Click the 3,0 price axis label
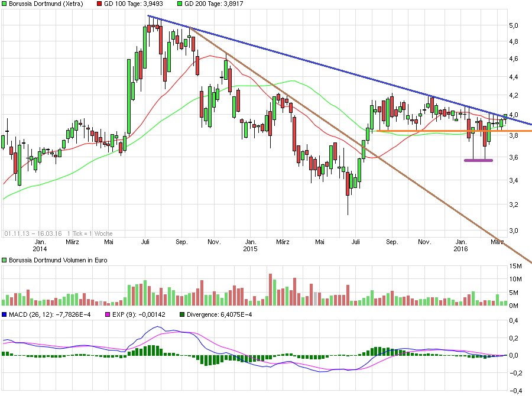Image resolution: width=532 pixels, height=396 pixels. pyautogui.click(x=514, y=231)
